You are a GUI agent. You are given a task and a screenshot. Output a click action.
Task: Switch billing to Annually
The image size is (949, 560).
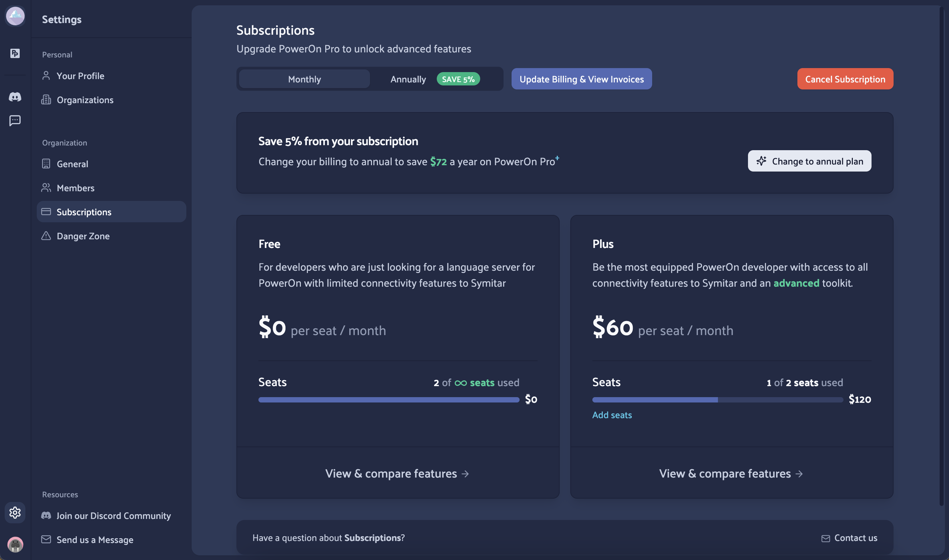point(408,79)
